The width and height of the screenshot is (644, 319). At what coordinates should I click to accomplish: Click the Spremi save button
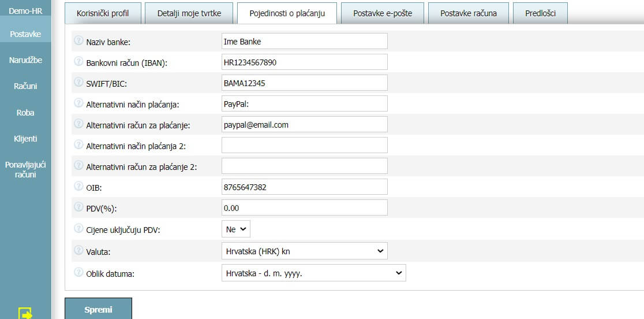tap(98, 309)
